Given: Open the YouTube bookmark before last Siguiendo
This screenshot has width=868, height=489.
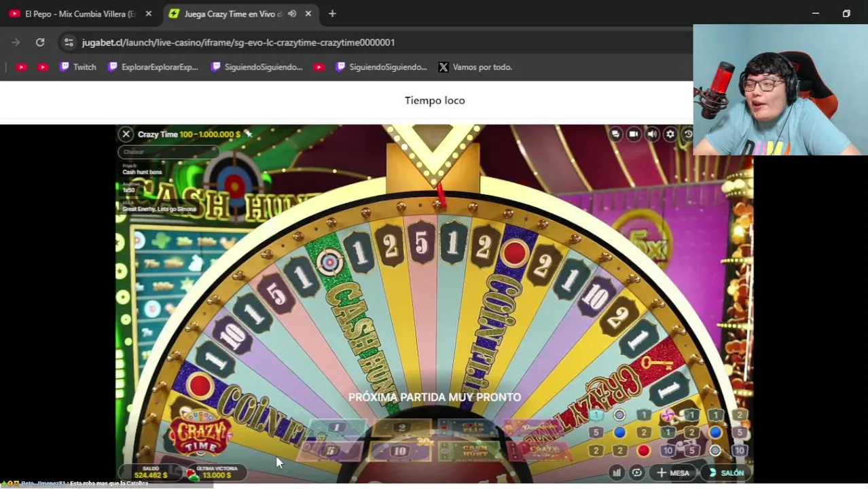Looking at the screenshot, I should 319,67.
